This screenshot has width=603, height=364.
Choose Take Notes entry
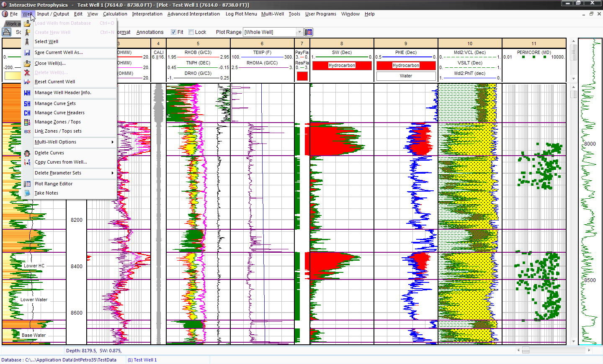point(69,193)
